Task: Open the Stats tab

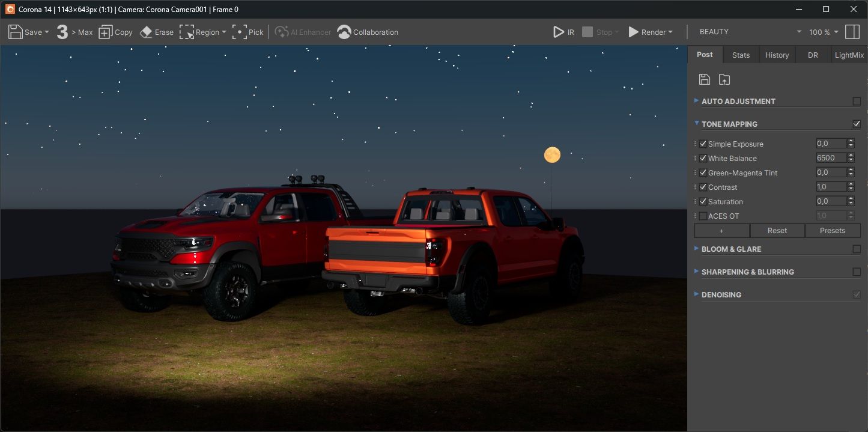Action: point(741,55)
